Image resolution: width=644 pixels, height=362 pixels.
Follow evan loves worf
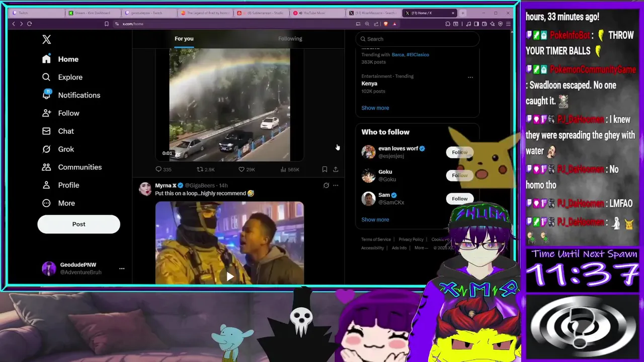click(x=459, y=152)
